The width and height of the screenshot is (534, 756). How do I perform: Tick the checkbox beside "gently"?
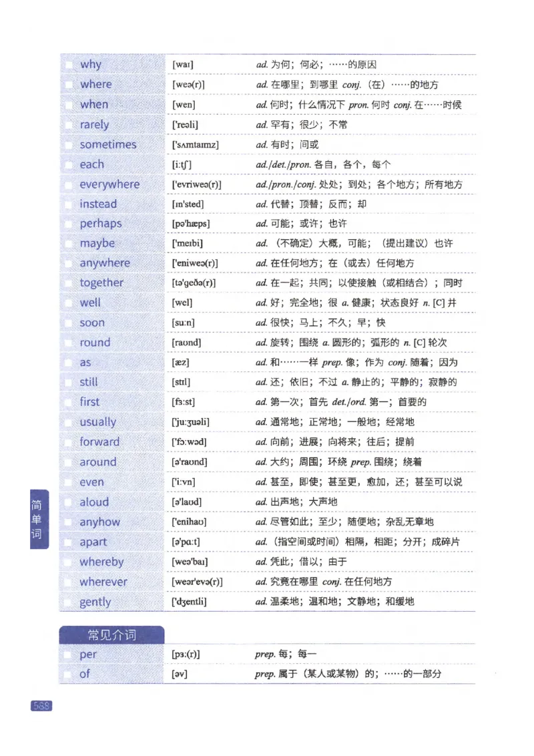pyautogui.click(x=69, y=602)
